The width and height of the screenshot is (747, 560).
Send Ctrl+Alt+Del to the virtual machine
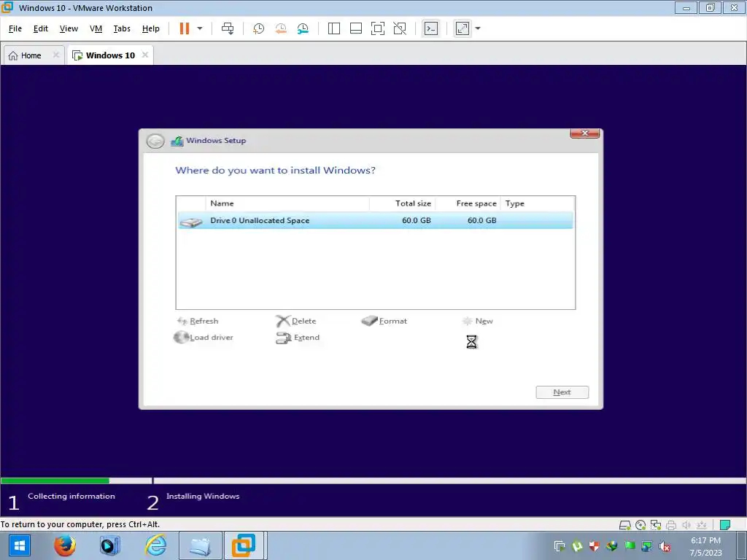pyautogui.click(x=228, y=28)
